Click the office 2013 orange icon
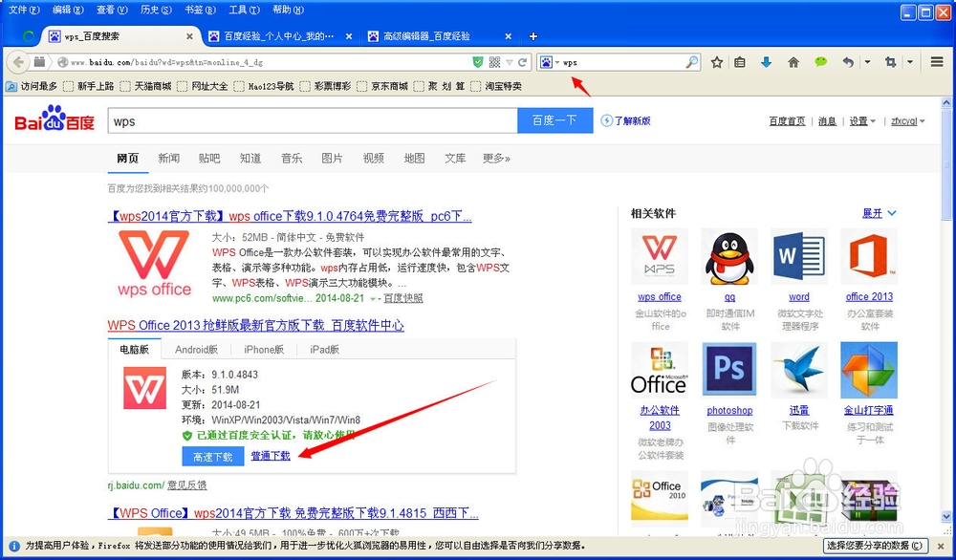 pos(869,256)
